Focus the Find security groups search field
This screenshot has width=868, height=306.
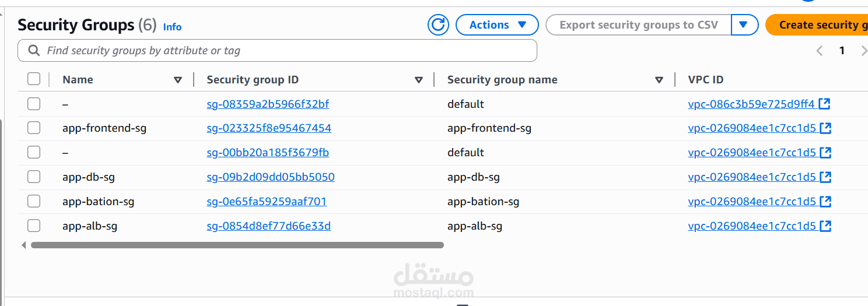(x=277, y=51)
